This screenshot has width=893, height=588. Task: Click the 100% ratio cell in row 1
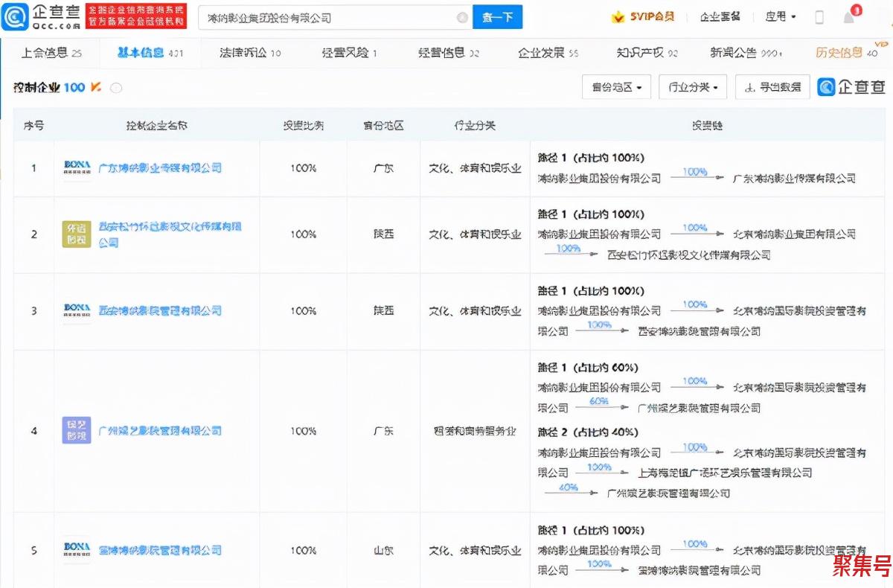point(303,168)
